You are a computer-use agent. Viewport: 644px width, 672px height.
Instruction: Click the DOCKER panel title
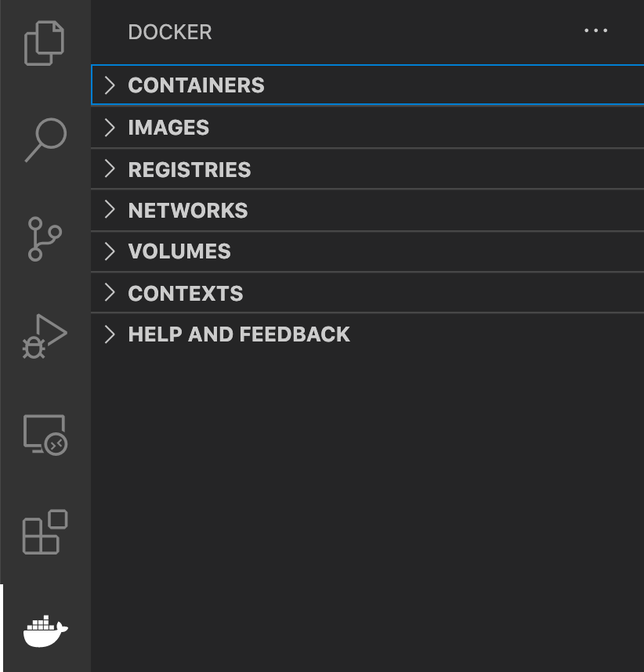point(169,32)
